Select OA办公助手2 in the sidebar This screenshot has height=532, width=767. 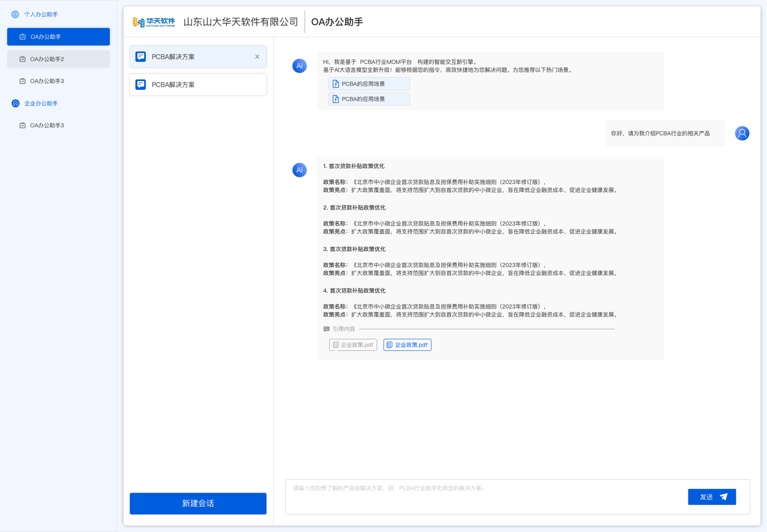coord(58,59)
